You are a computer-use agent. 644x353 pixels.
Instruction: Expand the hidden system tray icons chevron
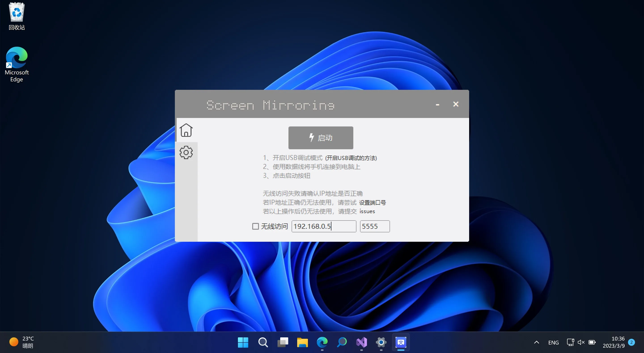coord(536,342)
